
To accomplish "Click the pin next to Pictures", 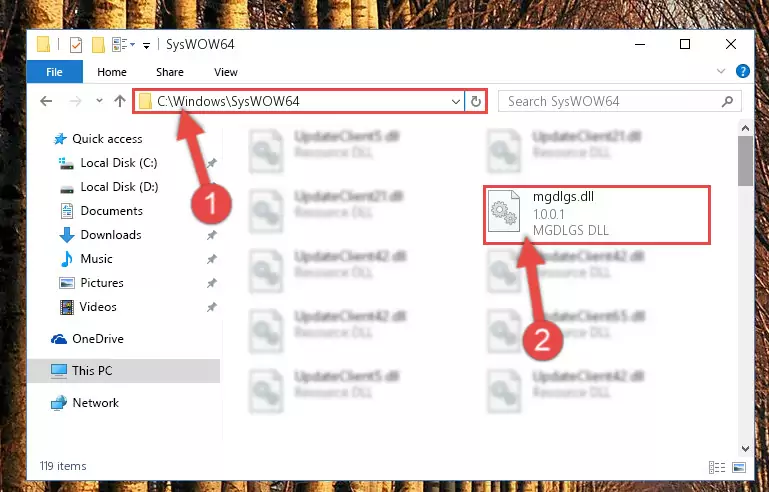I will point(211,284).
